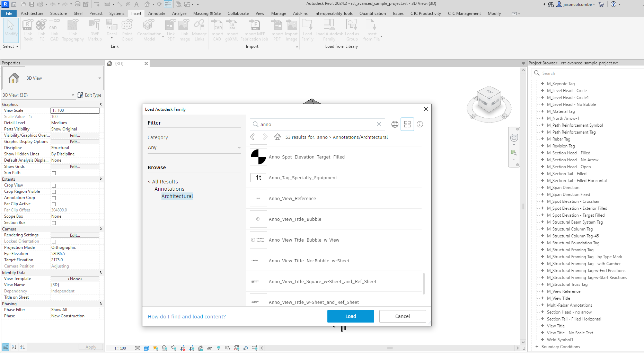
Task: Open the Link CAD tool
Action: coord(54,30)
